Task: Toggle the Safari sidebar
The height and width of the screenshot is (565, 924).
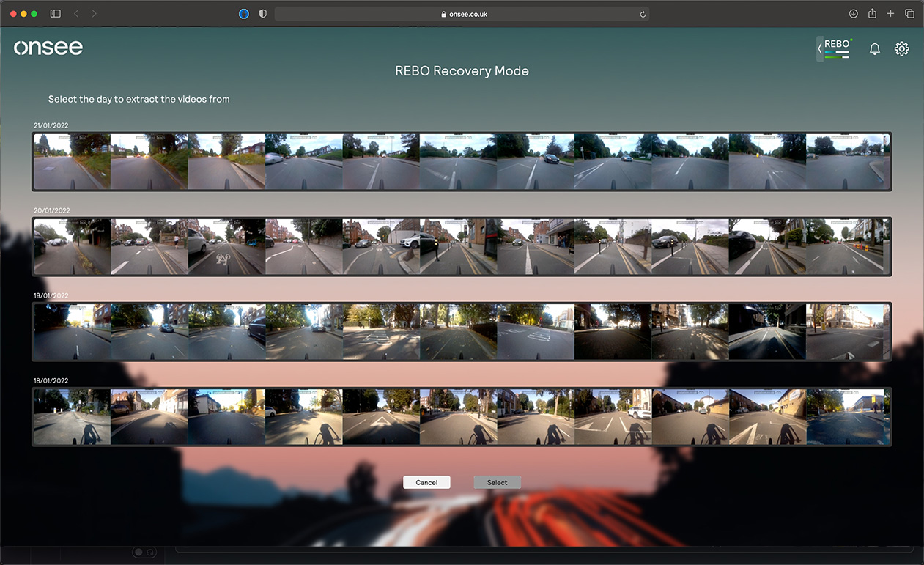Action: [55, 13]
